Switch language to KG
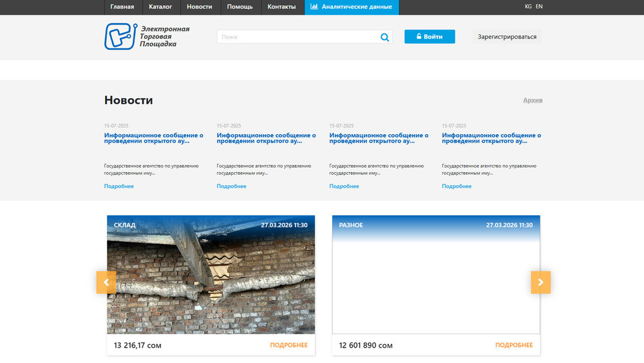644x363 pixels. [528, 6]
